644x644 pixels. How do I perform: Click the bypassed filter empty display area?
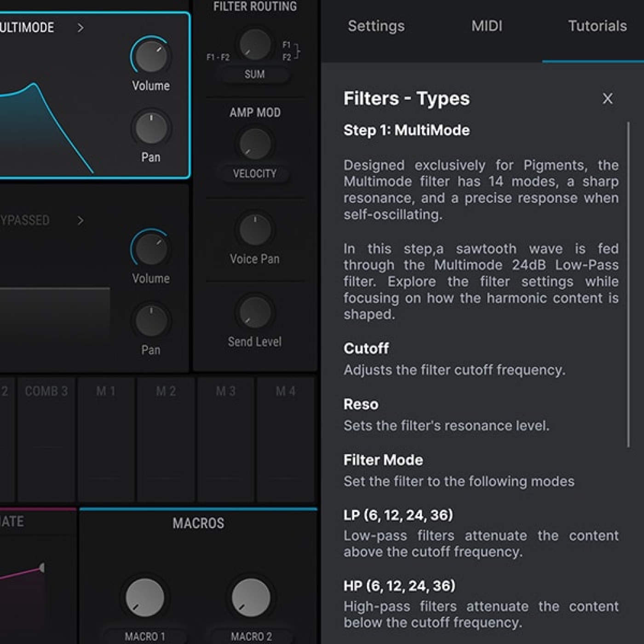(54, 315)
